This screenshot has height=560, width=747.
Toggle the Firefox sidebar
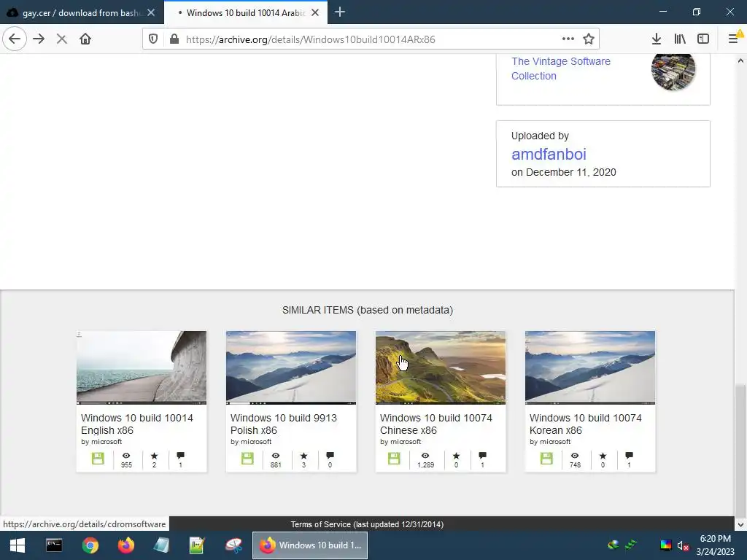click(x=703, y=39)
